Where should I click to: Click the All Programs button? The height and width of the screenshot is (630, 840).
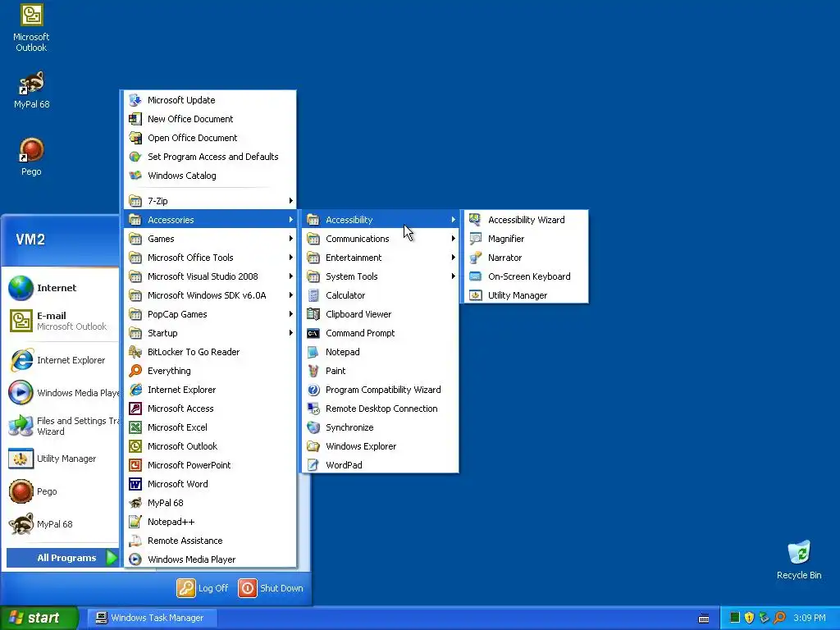[62, 558]
